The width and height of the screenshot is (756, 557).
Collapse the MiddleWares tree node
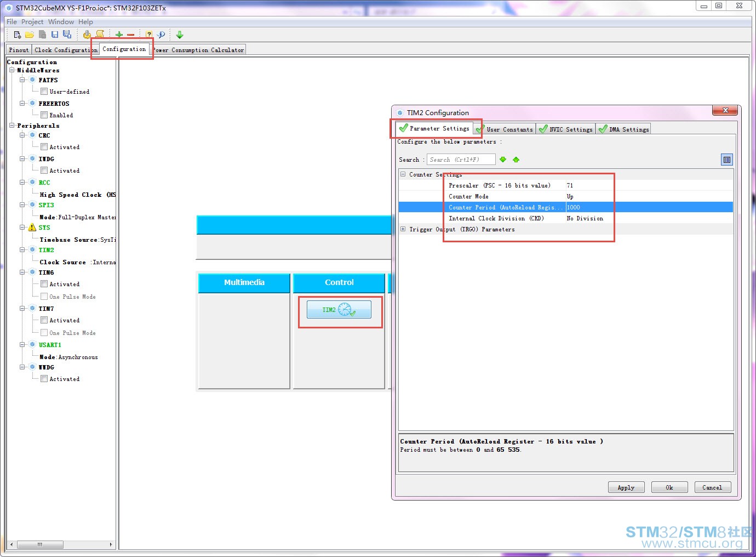(x=12, y=70)
